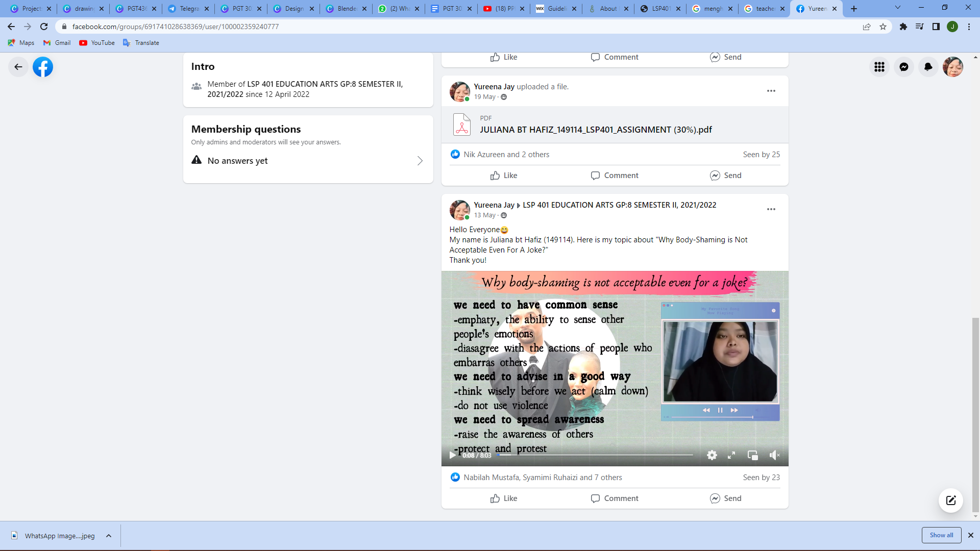980x551 pixels.
Task: Expand the video to fullscreen
Action: [x=731, y=455]
